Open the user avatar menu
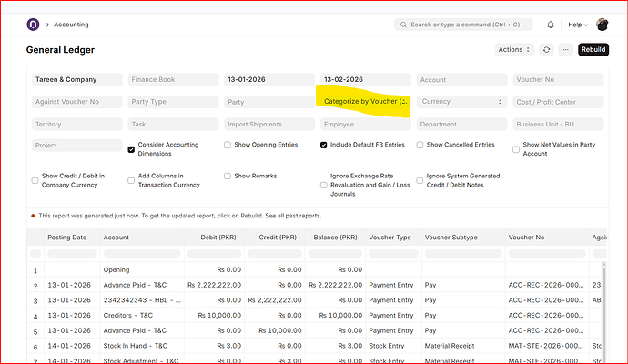 [602, 25]
